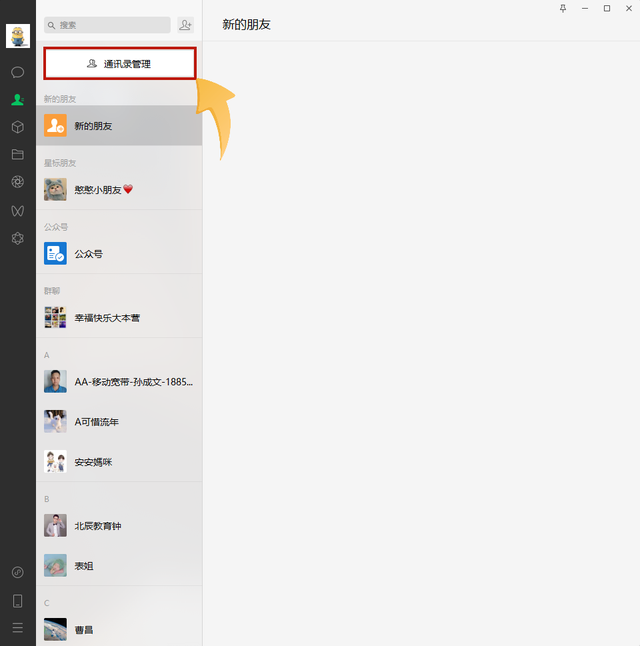Open the 公众号 list item

coord(119,254)
